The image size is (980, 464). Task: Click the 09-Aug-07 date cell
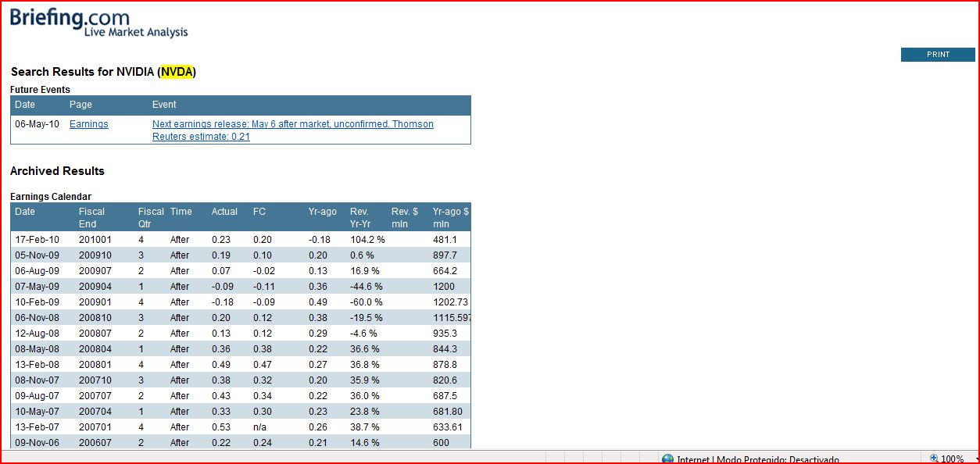(38, 396)
